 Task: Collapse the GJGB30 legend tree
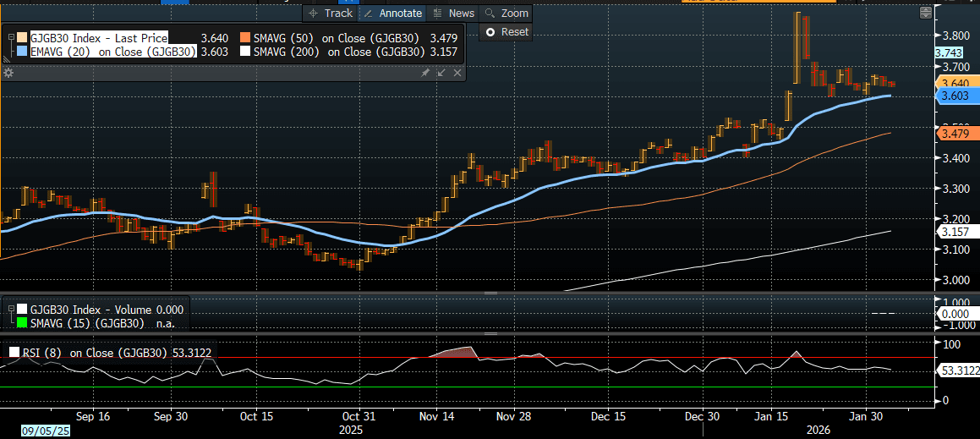click(x=11, y=38)
